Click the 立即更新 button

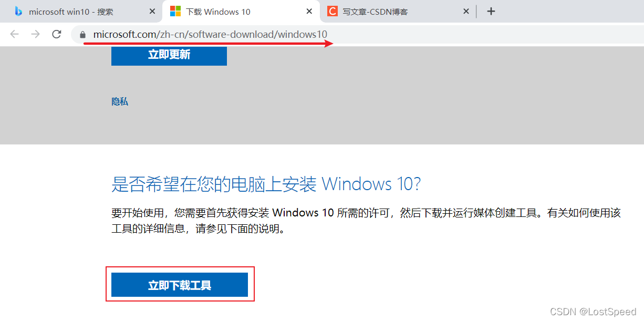tap(169, 56)
